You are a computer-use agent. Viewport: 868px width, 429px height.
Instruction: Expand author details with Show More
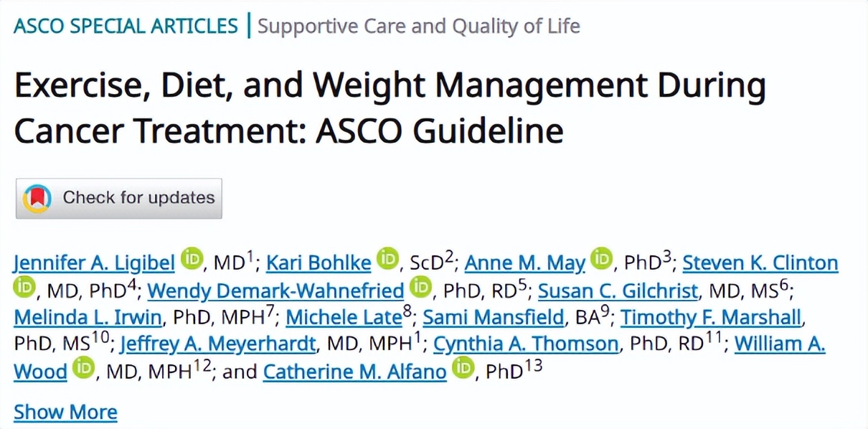[65, 412]
